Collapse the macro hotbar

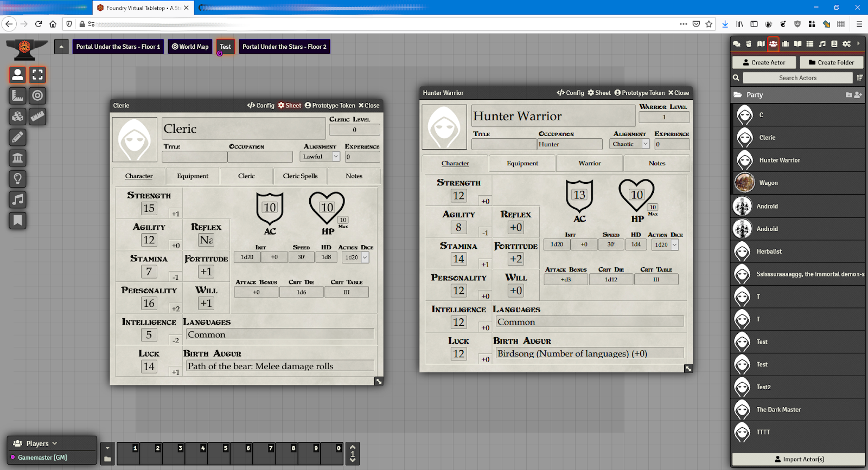[107, 448]
